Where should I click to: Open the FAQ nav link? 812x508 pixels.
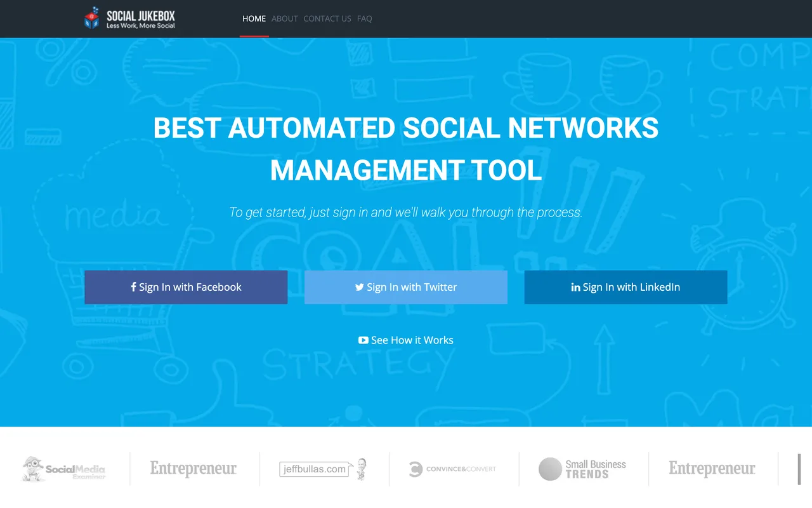(365, 18)
